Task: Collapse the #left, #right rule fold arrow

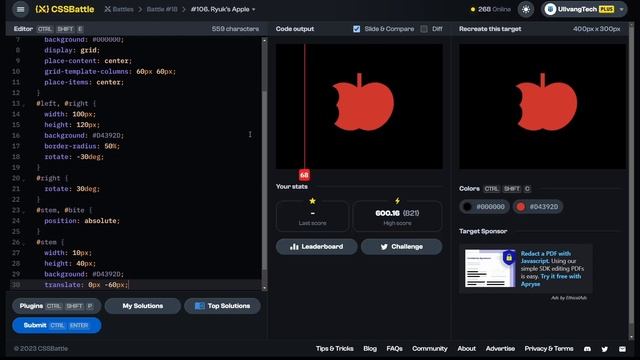Action: (x=23, y=104)
